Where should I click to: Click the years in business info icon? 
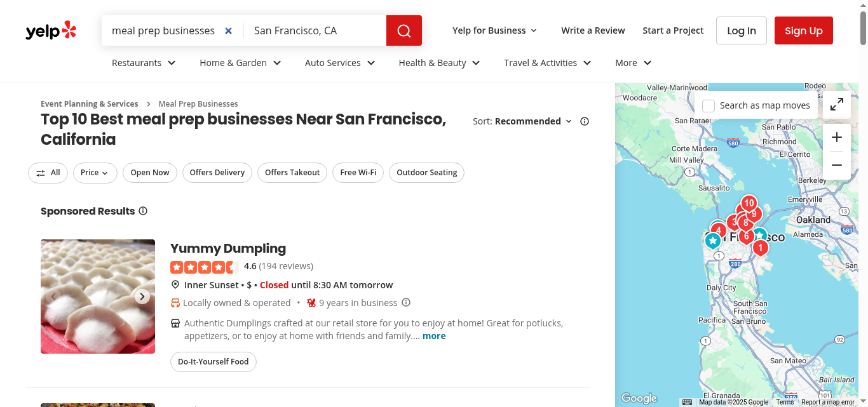click(406, 303)
